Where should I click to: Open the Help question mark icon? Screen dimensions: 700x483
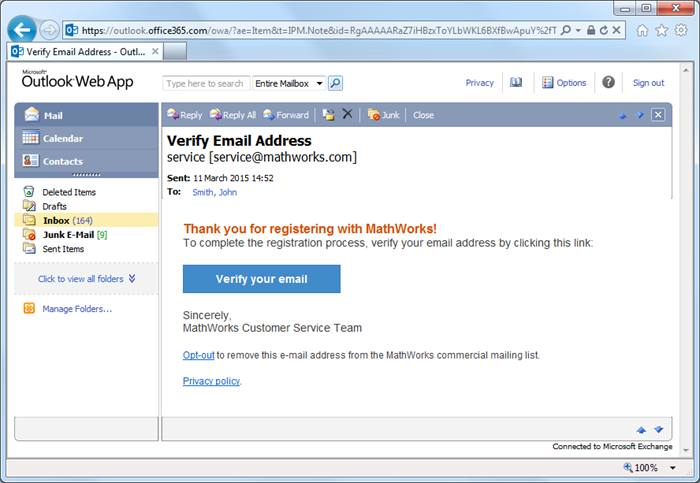[x=608, y=83]
